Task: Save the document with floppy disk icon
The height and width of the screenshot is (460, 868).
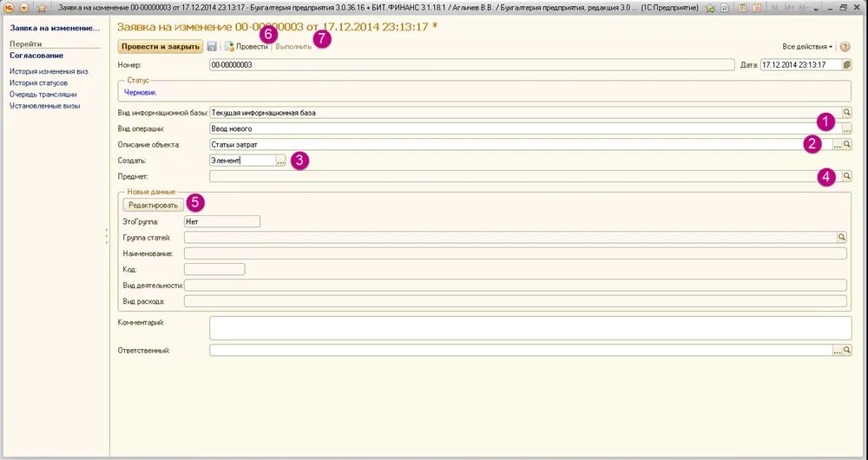Action: pos(212,47)
